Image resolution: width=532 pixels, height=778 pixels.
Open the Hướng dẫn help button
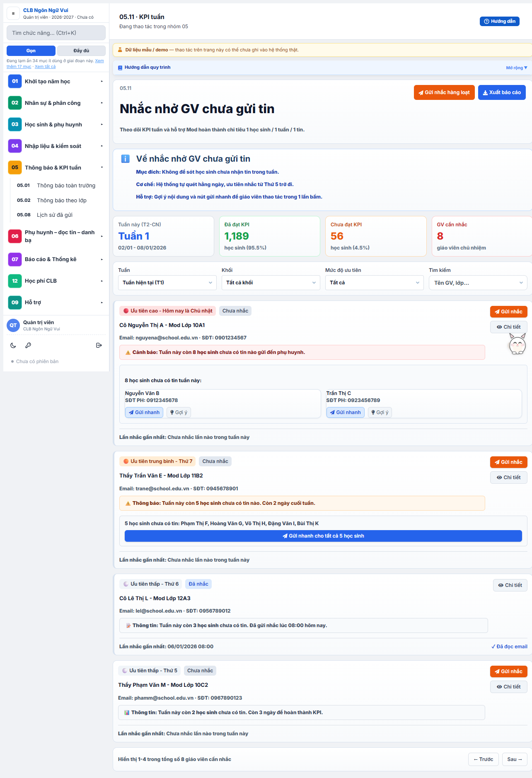500,21
